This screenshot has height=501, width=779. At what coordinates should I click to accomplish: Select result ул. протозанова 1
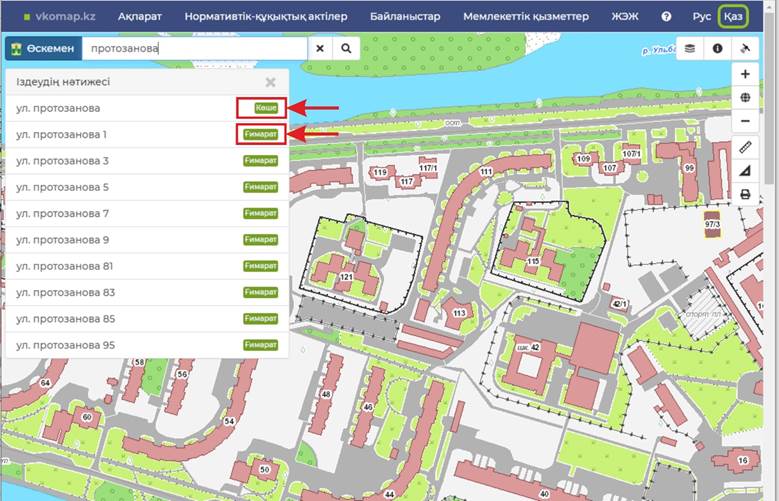click(62, 134)
